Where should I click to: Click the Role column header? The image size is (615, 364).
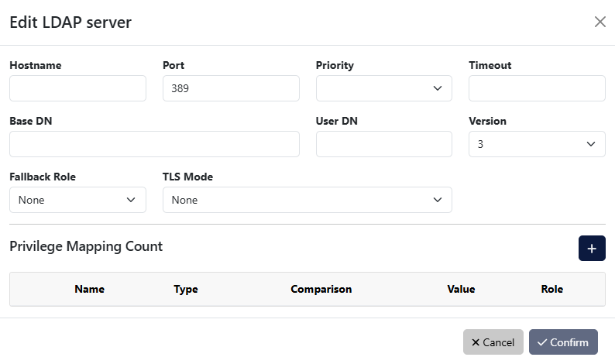click(551, 290)
